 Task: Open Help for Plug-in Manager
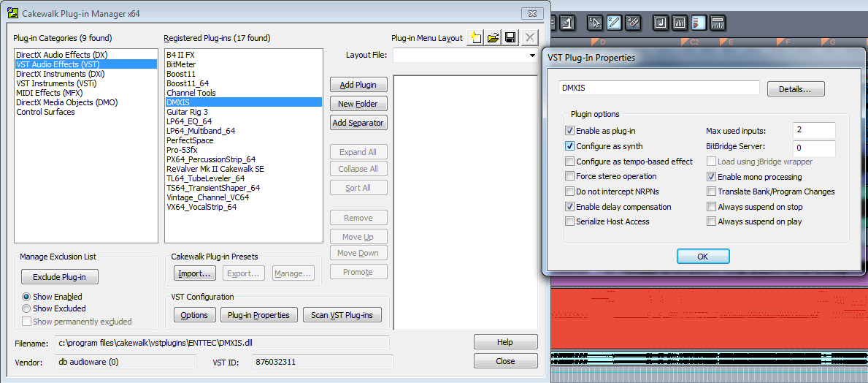point(505,342)
